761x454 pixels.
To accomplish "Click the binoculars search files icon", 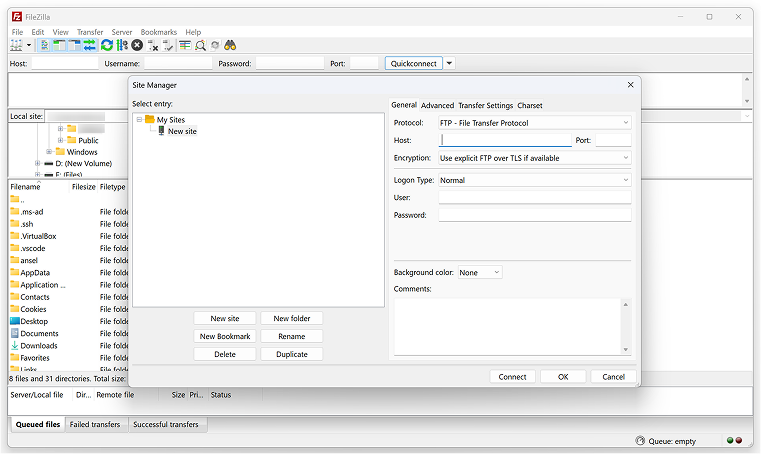I will [230, 46].
